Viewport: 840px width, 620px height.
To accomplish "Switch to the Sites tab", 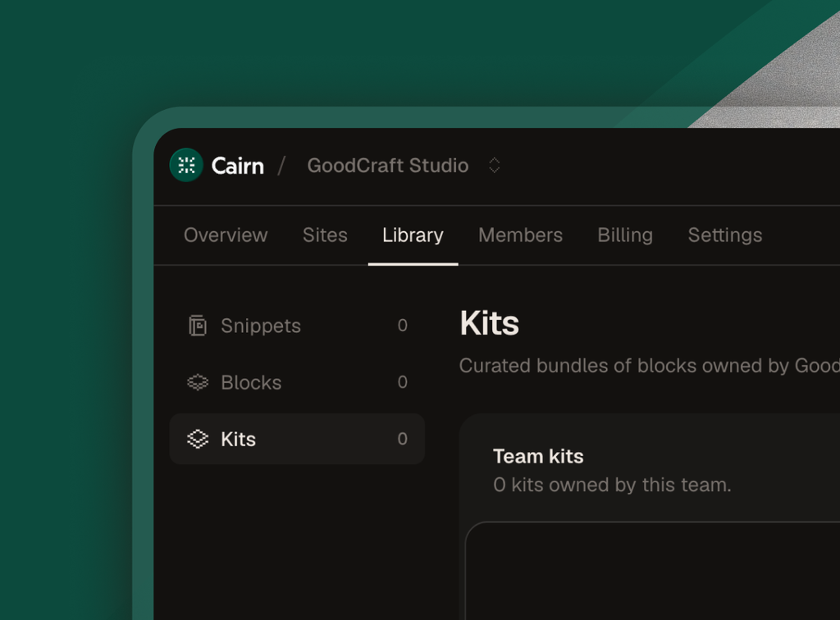I will [325, 235].
